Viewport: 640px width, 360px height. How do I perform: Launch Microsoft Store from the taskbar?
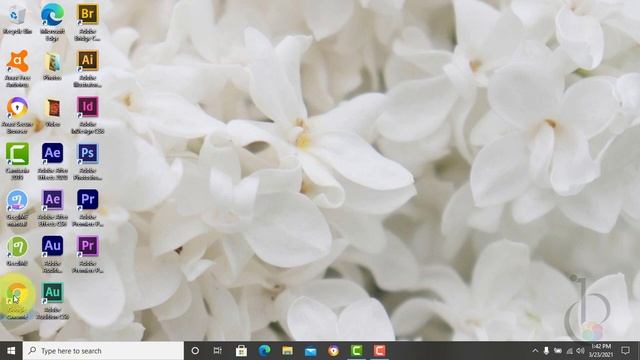241,351
